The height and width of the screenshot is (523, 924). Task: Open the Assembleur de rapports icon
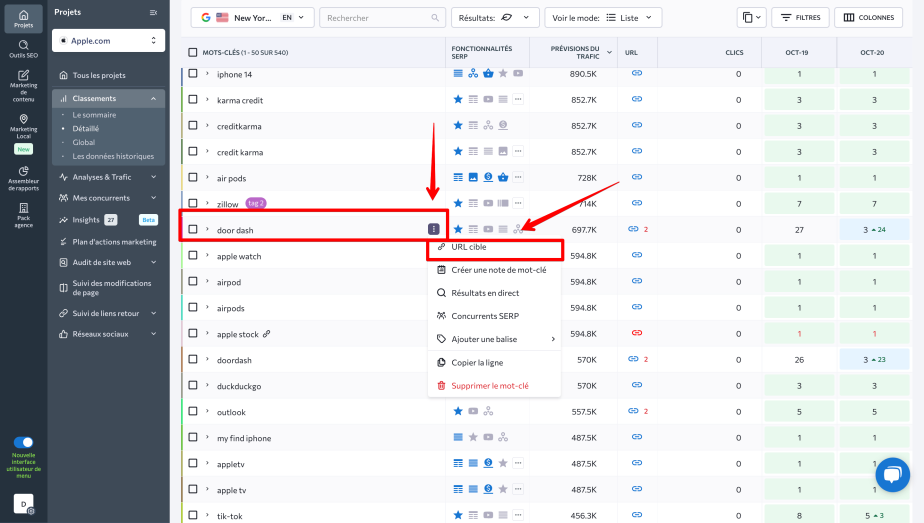tap(23, 172)
